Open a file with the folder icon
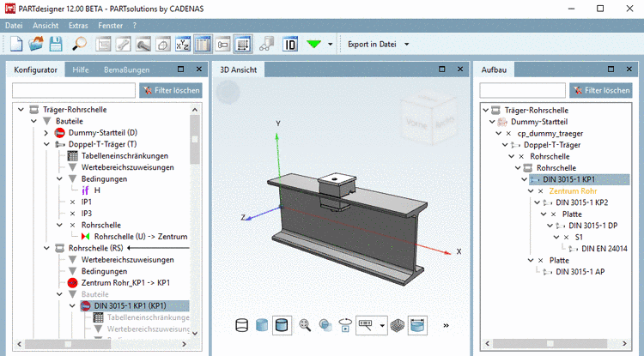 click(x=36, y=44)
